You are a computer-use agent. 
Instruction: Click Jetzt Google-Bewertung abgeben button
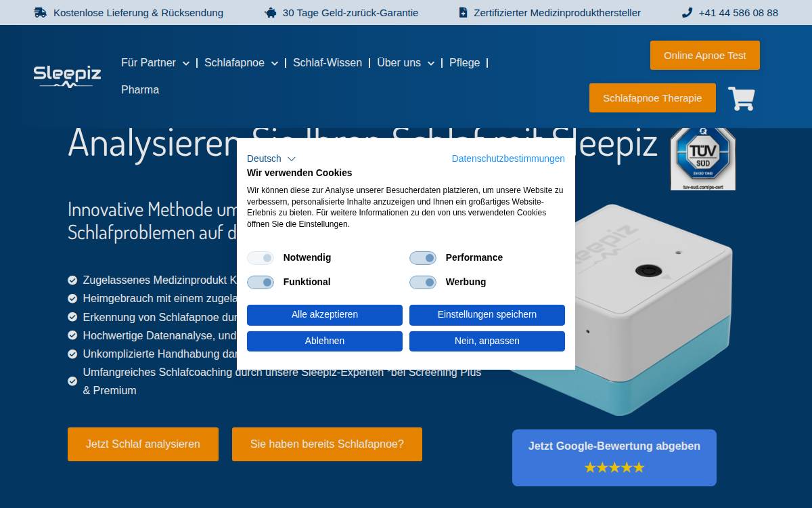click(614, 458)
